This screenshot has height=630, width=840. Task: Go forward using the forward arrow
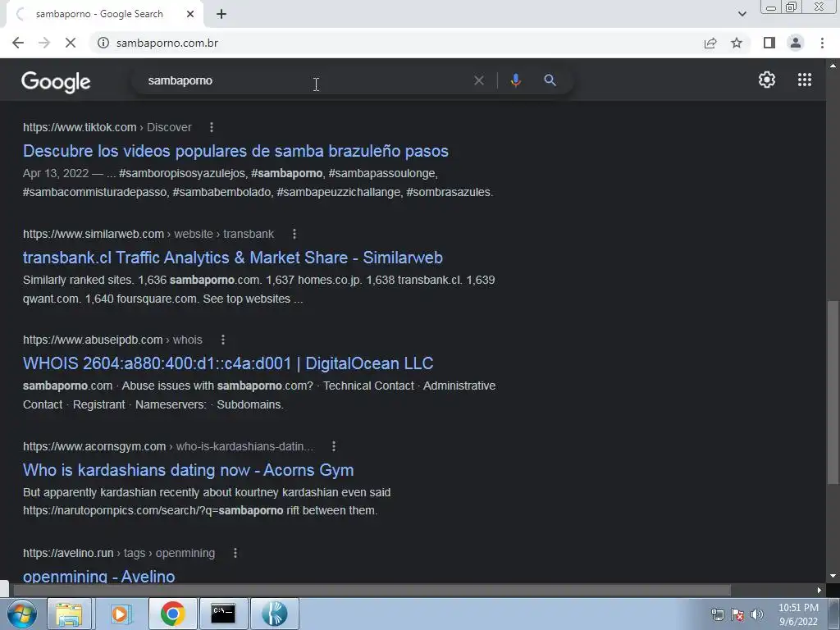click(x=44, y=43)
